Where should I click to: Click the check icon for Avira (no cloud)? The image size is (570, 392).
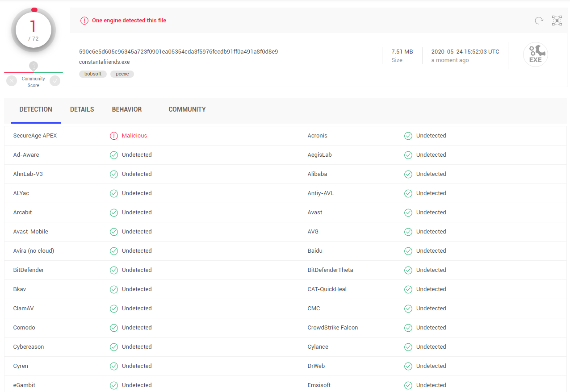[114, 251]
